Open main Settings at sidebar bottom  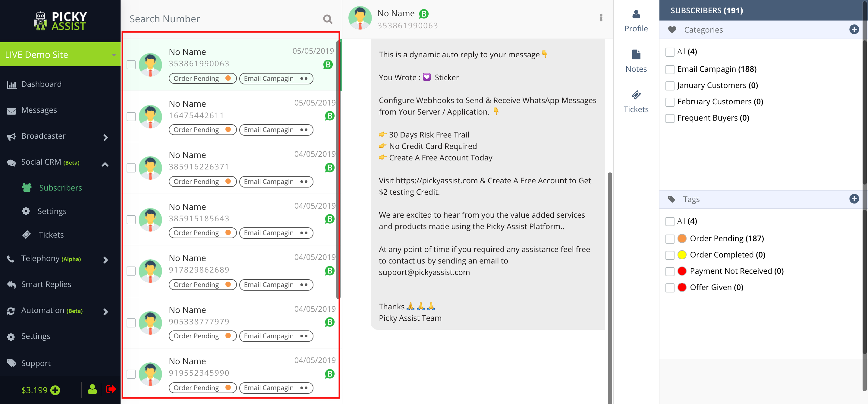tap(35, 336)
